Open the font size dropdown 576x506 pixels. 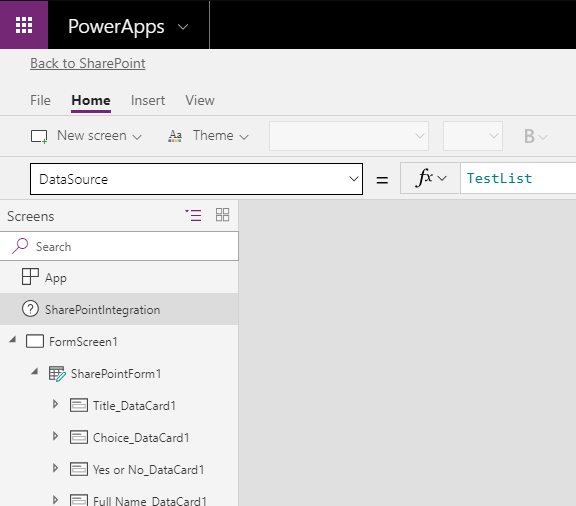click(473, 136)
